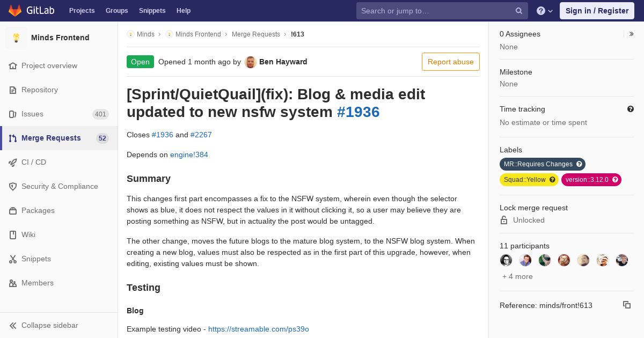
Task: Click the CI / CD rocket icon
Action: pos(13,162)
